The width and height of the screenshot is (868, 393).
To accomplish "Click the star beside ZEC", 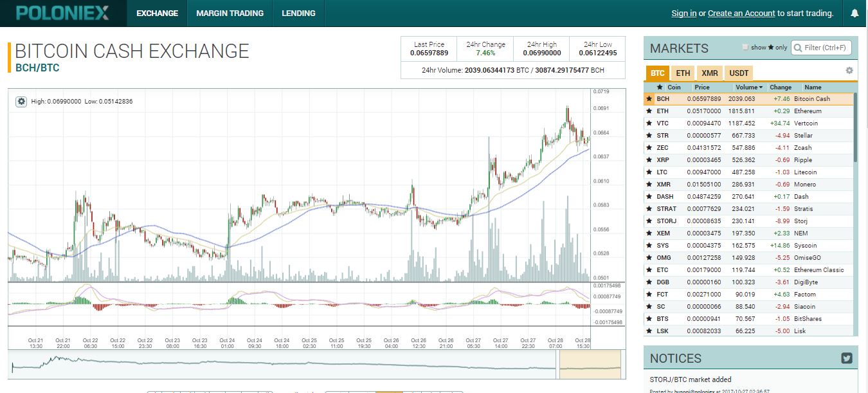I will click(649, 148).
